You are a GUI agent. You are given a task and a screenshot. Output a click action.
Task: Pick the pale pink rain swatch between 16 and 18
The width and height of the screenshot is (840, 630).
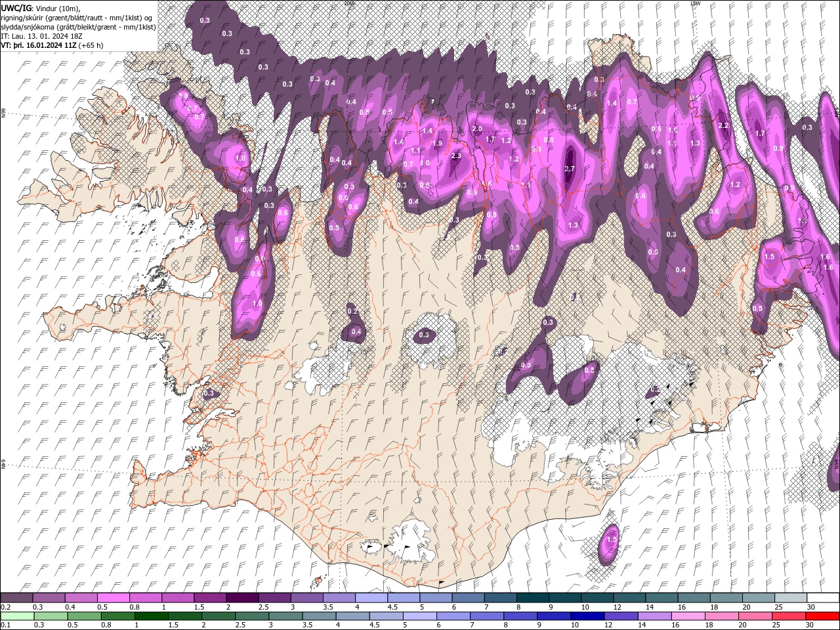(688, 616)
